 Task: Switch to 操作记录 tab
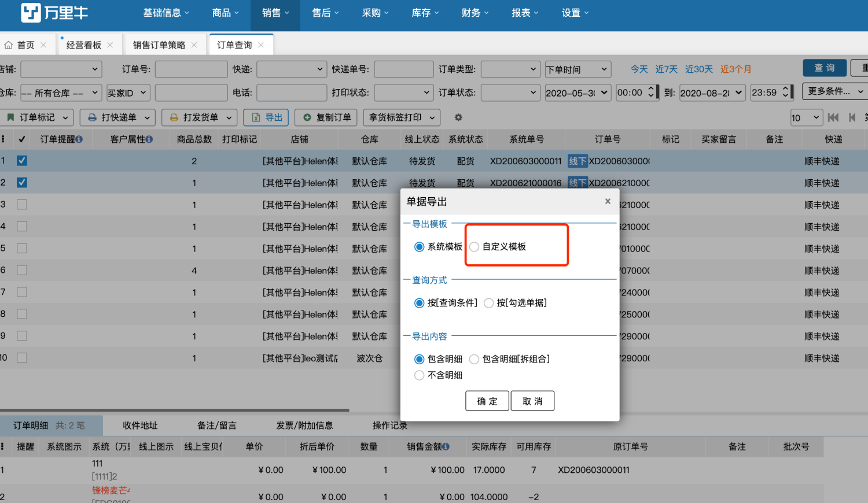tap(390, 426)
